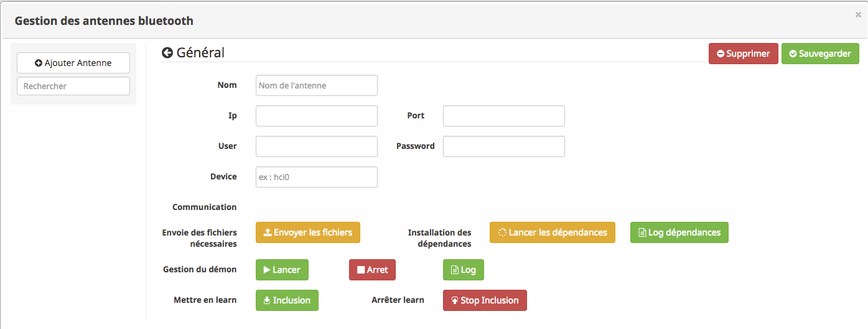
Task: Focus the Rechercher search field
Action: (73, 86)
